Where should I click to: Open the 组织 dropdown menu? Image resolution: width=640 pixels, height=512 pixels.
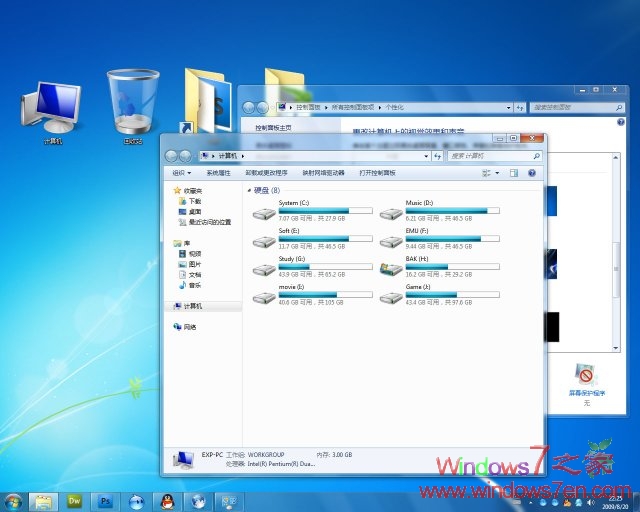[x=182, y=173]
